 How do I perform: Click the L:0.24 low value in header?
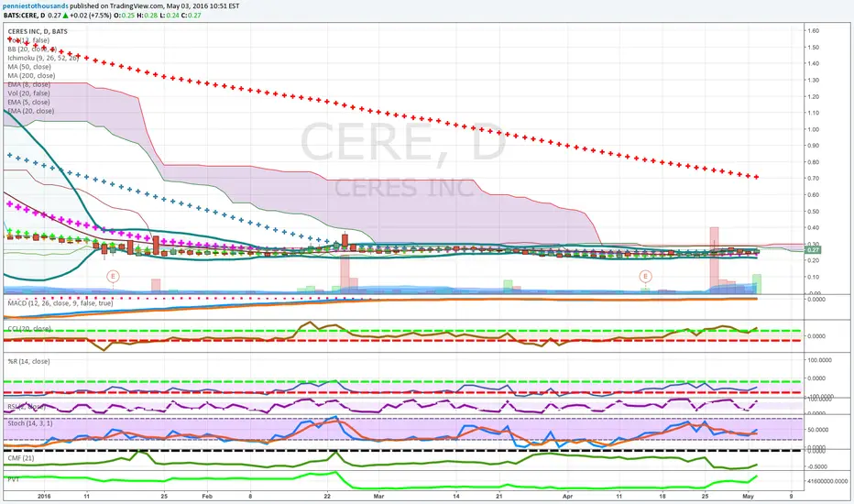pos(170,16)
